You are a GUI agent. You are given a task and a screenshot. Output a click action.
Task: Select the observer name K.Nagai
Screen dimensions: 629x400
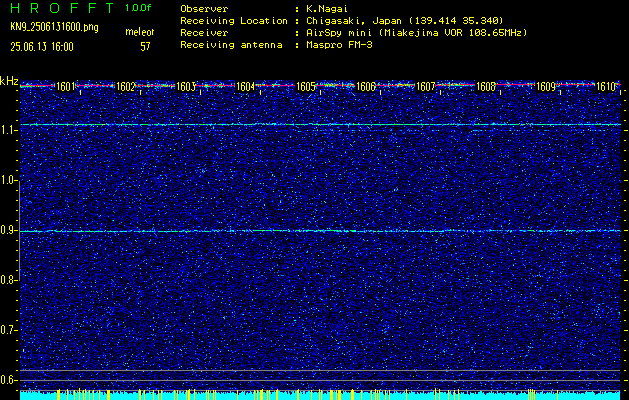click(x=327, y=8)
